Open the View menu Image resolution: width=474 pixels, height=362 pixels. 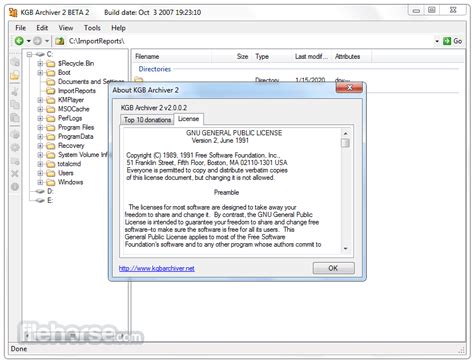tap(66, 28)
